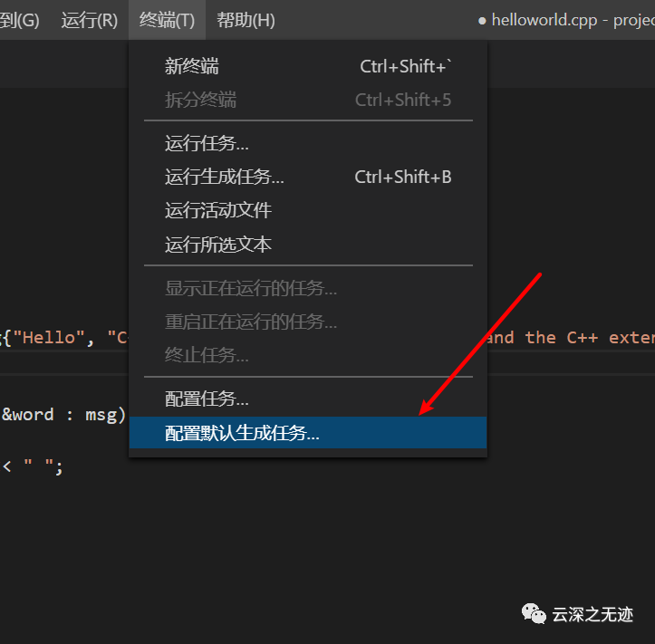Image resolution: width=655 pixels, height=644 pixels.
Task: Click the &word identifier in the editor
Action: 28,415
